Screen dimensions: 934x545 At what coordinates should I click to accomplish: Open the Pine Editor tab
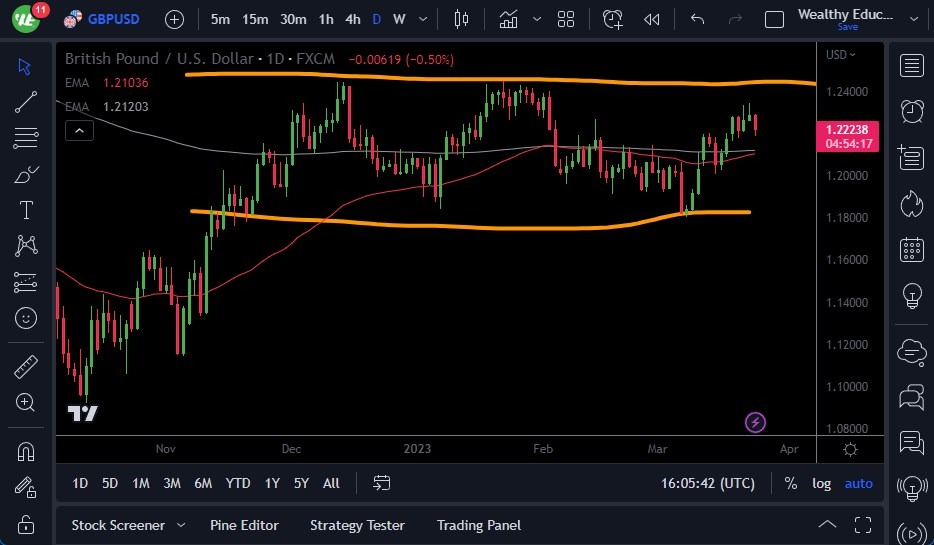(x=244, y=525)
